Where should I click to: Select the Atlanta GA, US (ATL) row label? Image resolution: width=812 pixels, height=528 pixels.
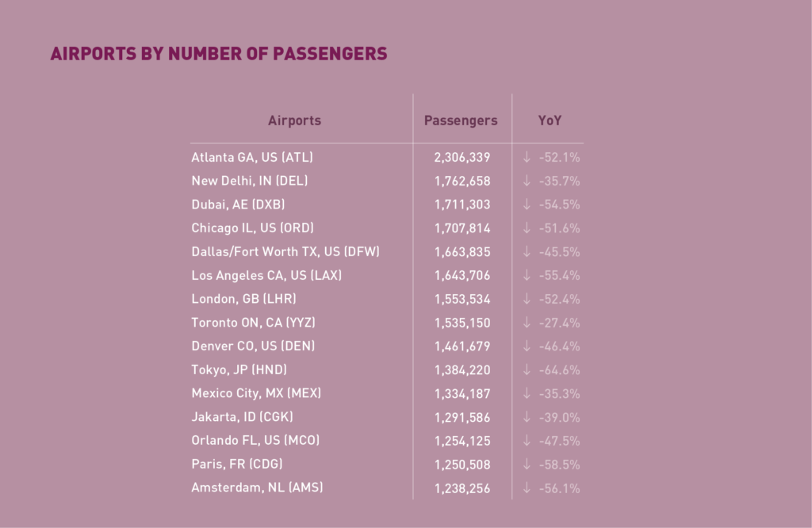247,157
